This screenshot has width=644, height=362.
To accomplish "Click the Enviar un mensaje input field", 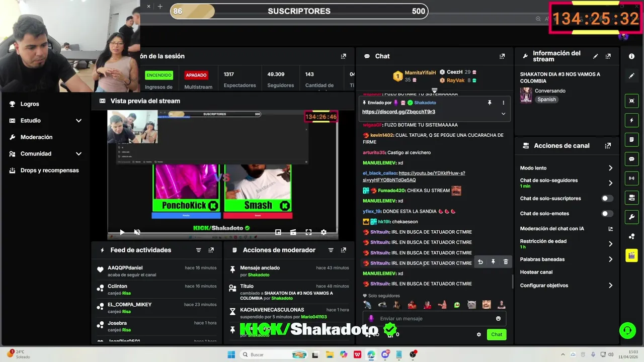I will pos(434,319).
